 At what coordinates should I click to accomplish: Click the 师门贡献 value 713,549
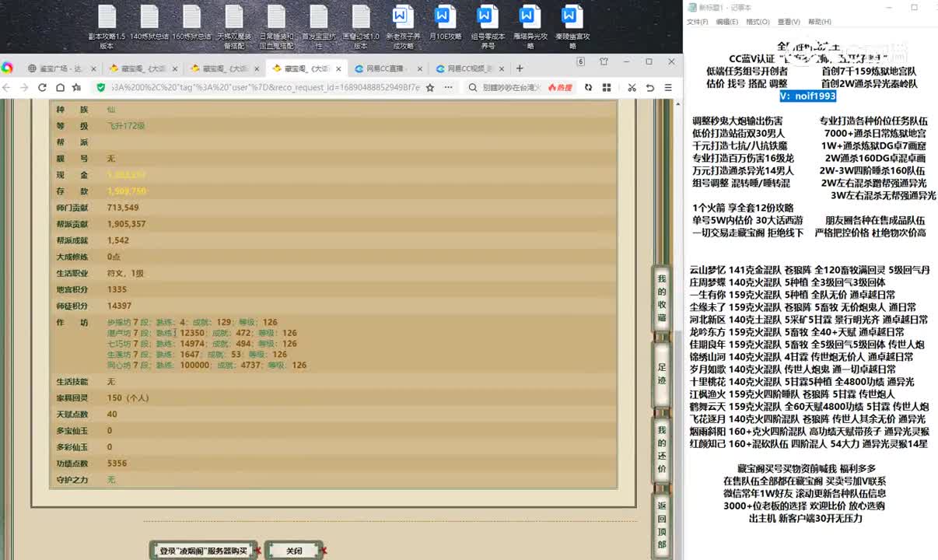[x=123, y=208]
